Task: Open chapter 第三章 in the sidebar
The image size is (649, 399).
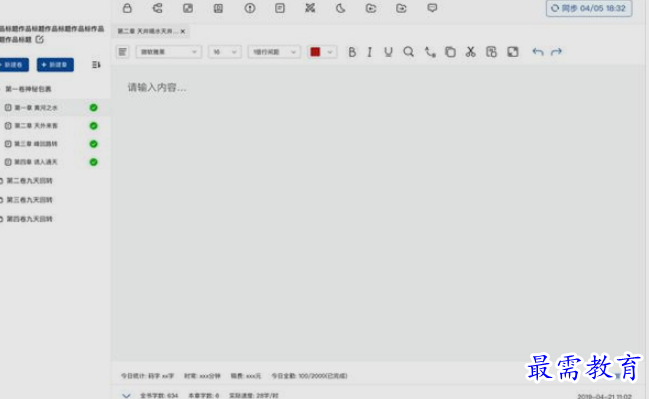Action: point(36,144)
